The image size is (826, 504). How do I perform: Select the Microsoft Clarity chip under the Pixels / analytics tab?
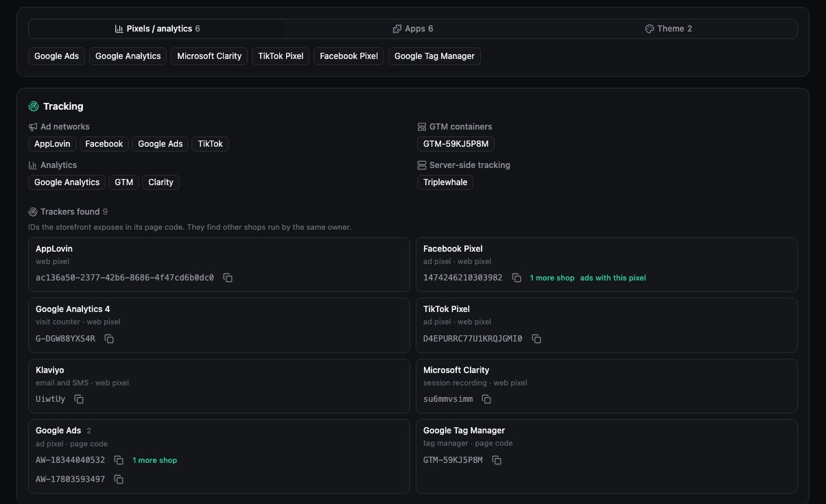(209, 56)
